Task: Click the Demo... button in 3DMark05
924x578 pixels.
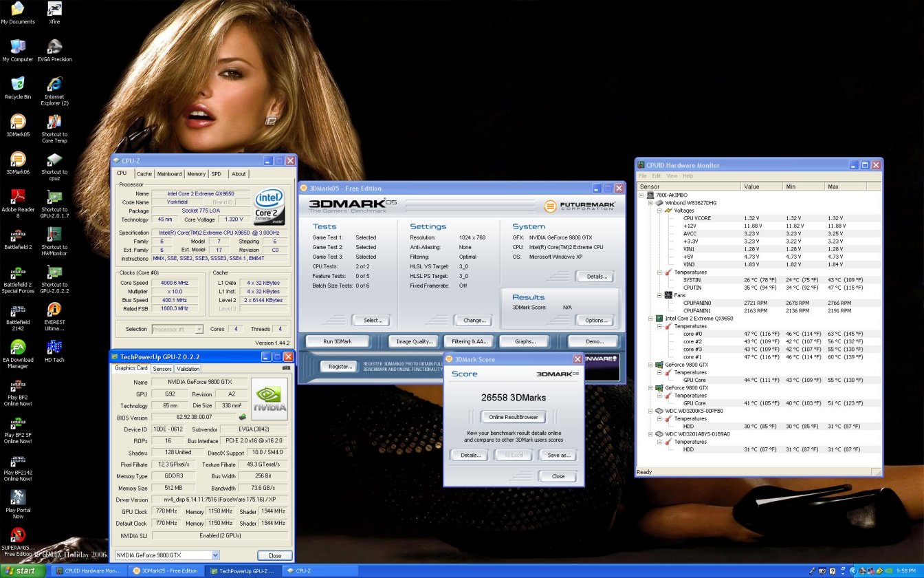Action: pyautogui.click(x=593, y=341)
